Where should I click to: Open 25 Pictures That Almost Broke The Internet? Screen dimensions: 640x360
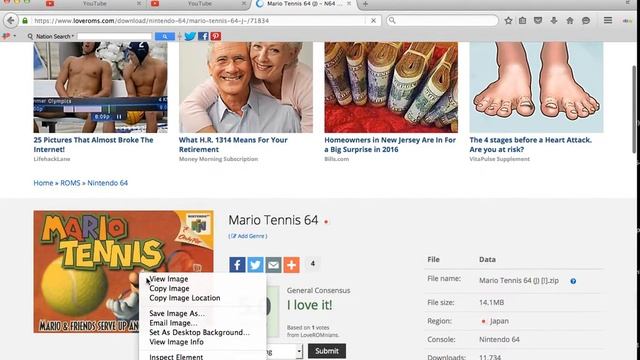coord(93,144)
